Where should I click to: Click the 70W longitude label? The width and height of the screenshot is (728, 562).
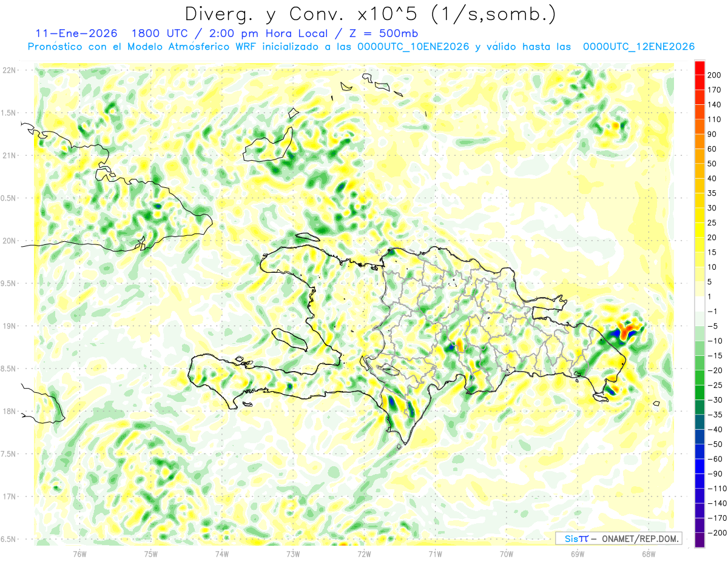coord(506,554)
